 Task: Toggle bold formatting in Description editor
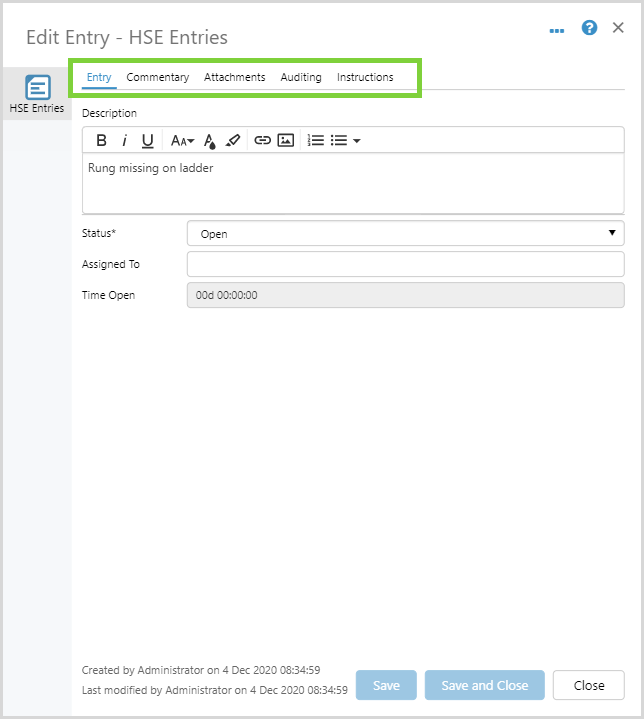point(101,141)
